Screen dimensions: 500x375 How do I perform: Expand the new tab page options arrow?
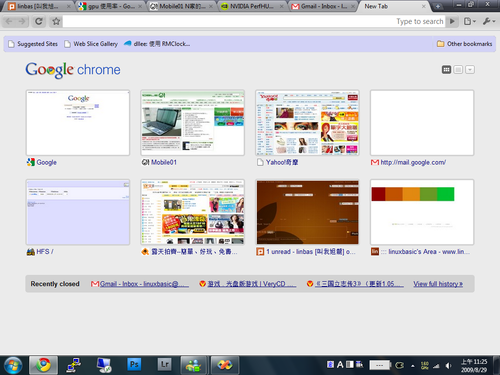[x=470, y=70]
